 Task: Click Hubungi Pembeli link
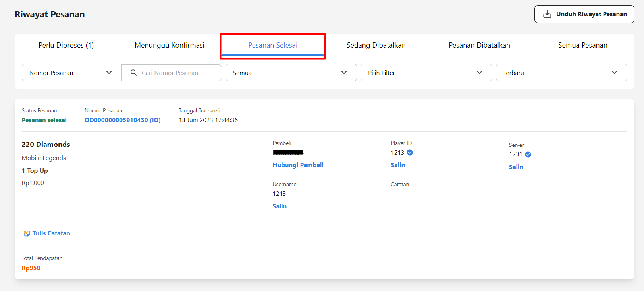(x=298, y=165)
